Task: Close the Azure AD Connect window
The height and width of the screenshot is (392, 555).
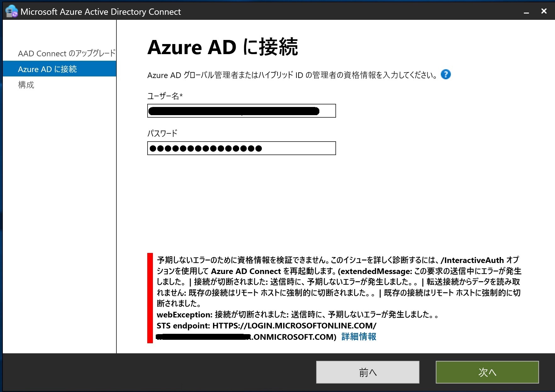Action: (x=544, y=11)
